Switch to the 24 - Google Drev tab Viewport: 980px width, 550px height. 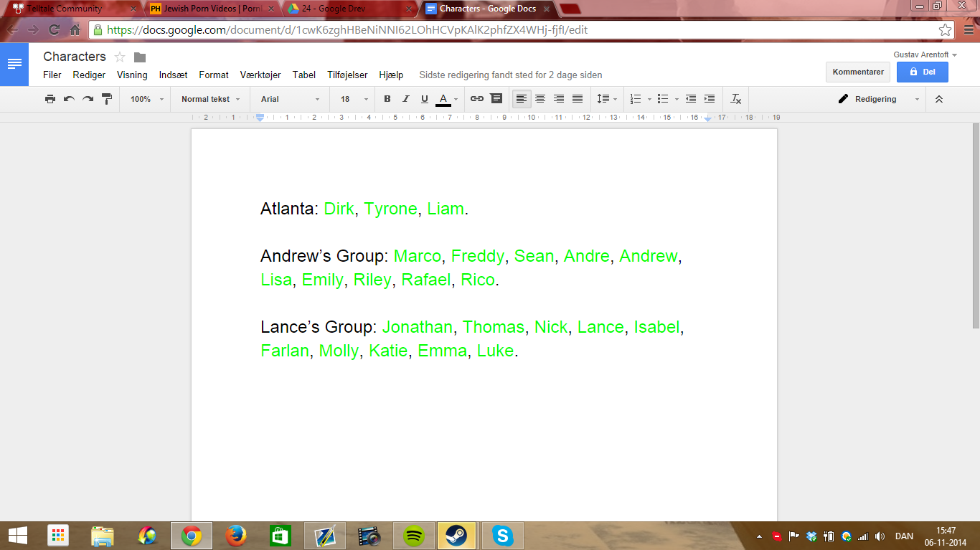[348, 9]
